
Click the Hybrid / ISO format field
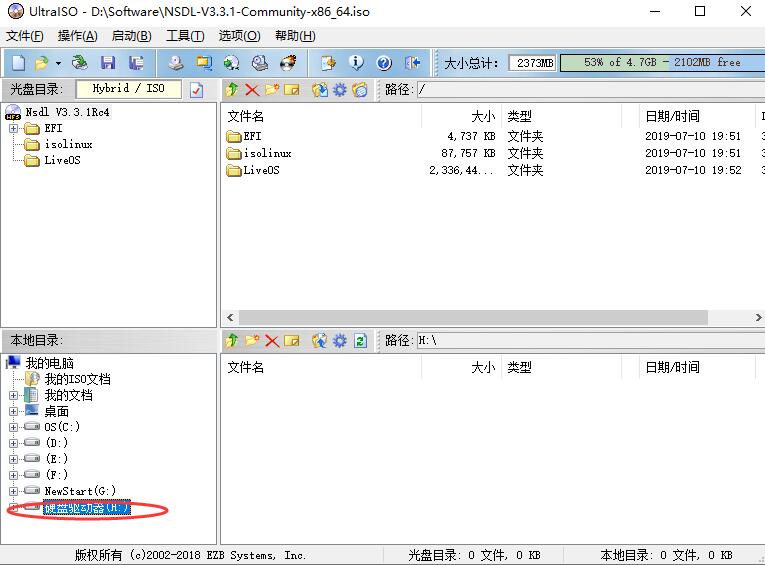click(128, 89)
